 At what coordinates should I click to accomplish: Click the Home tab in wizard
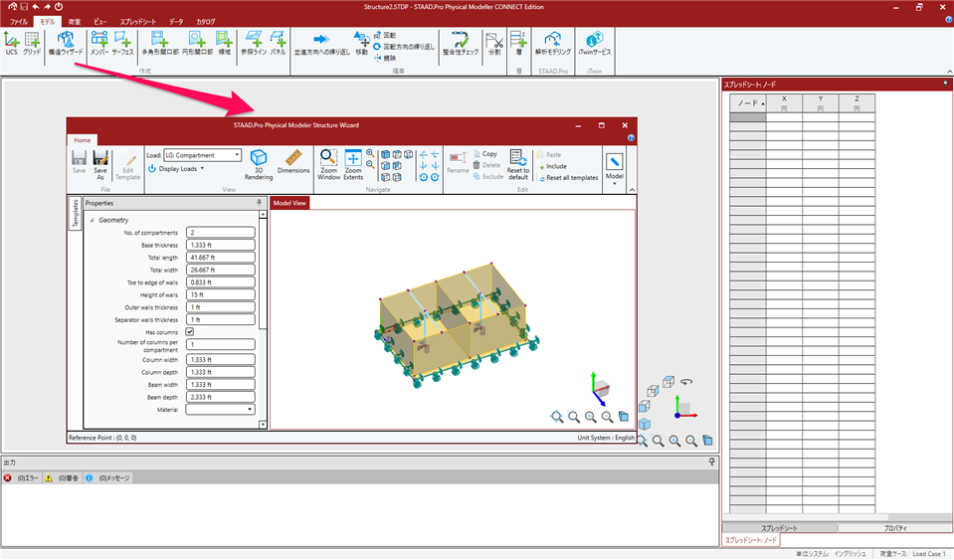[83, 140]
